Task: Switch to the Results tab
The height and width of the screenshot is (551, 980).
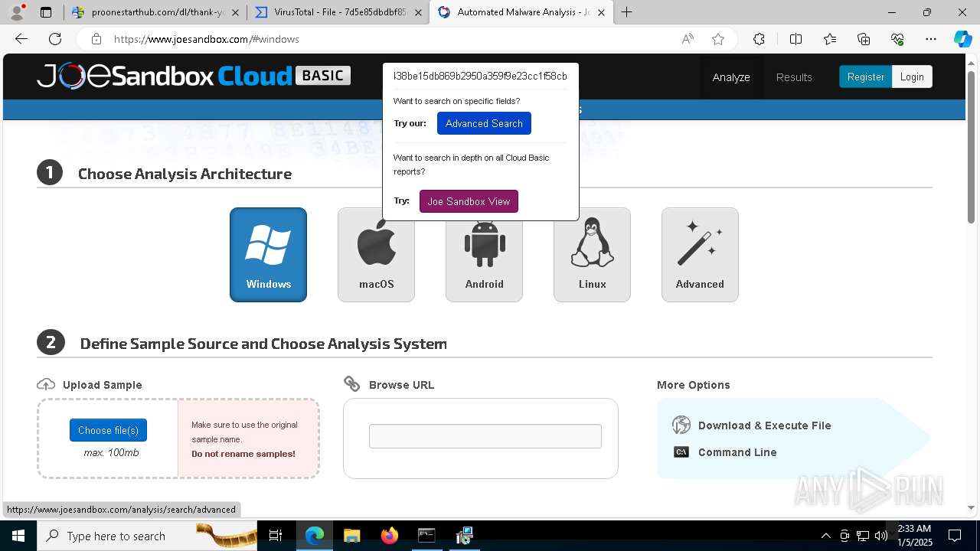Action: point(794,77)
